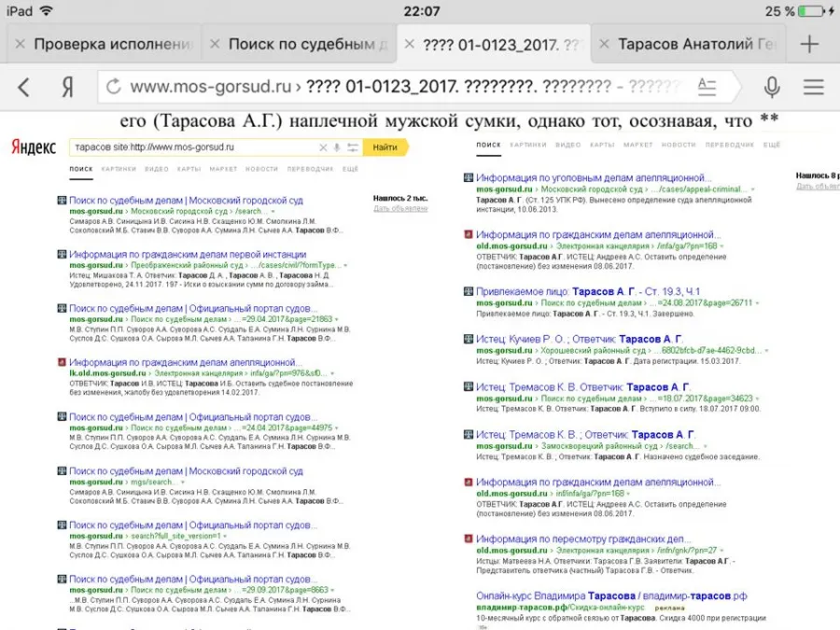The height and width of the screenshot is (630, 840).
Task: Switch to the 'Проверка исполнени' tab
Action: click(104, 44)
